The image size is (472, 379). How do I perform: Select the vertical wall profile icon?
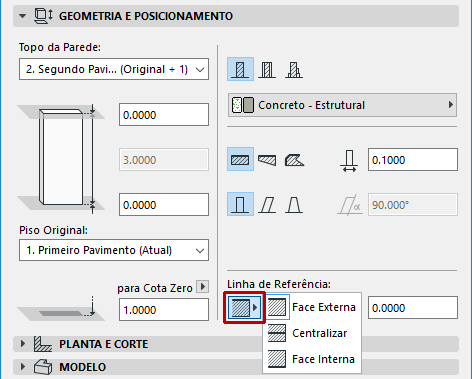pos(240,204)
